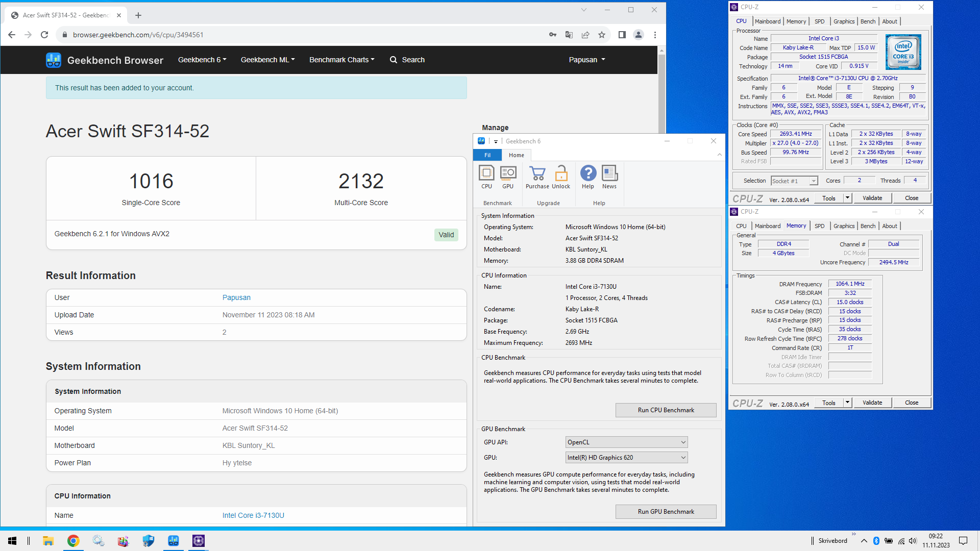Open File Explorer from the taskbar
Image resolution: width=980 pixels, height=551 pixels.
(48, 541)
